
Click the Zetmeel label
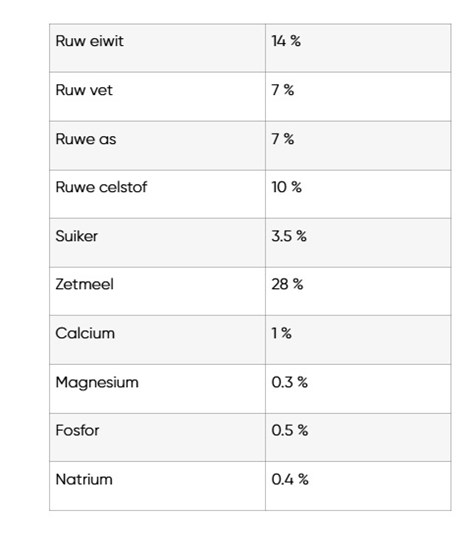(85, 285)
